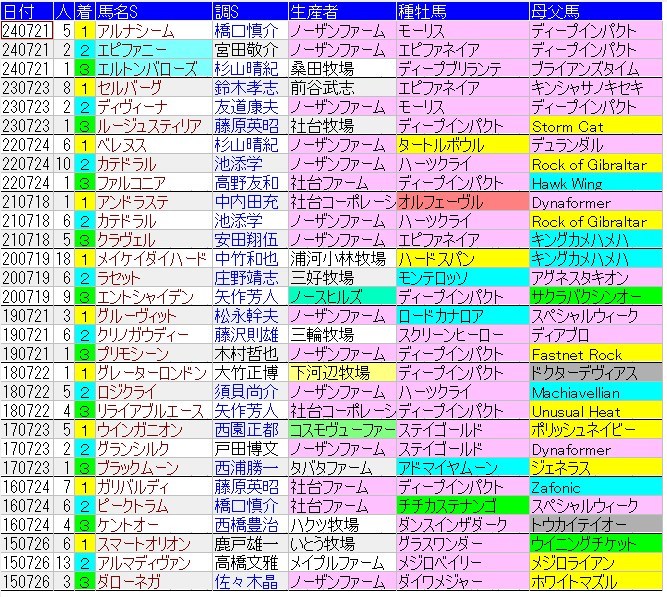This screenshot has height=597, width=667.
Task: Click horse クラヴェル
Action: 154,240
